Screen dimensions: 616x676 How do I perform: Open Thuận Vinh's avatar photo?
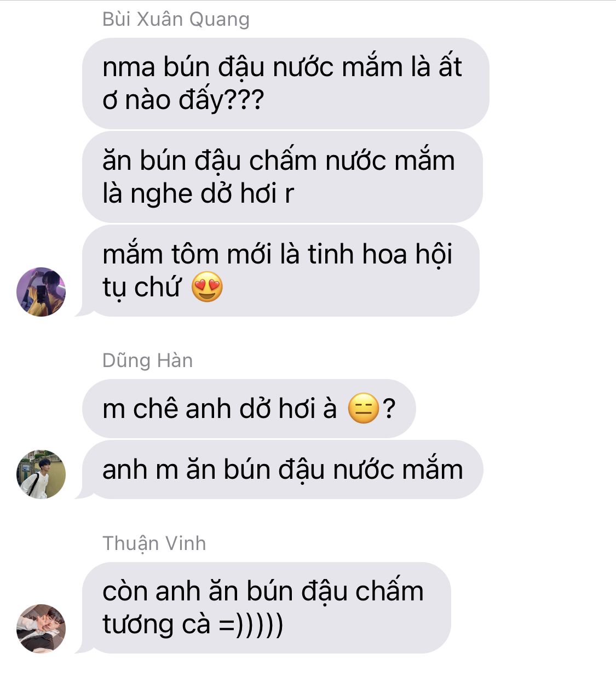[x=41, y=628]
